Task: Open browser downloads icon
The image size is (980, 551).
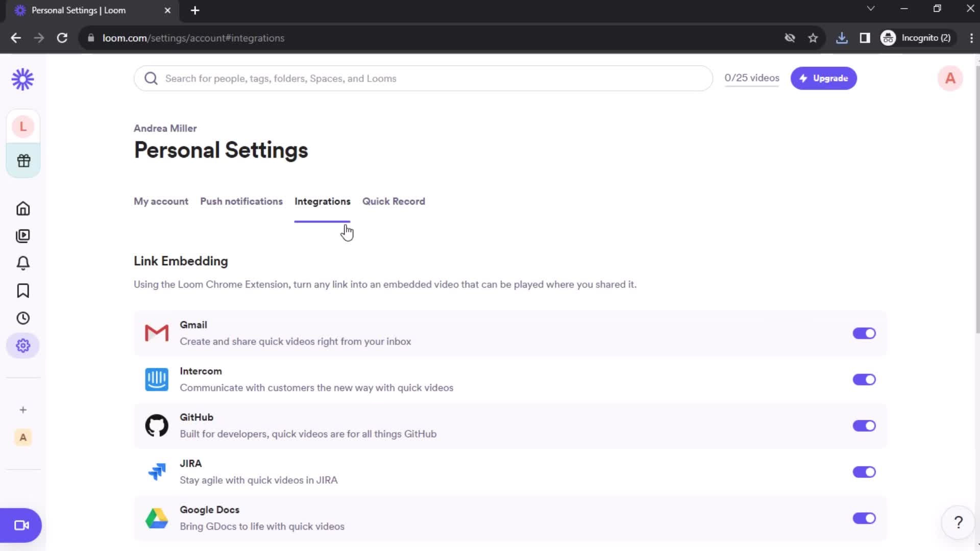Action: pos(842,38)
